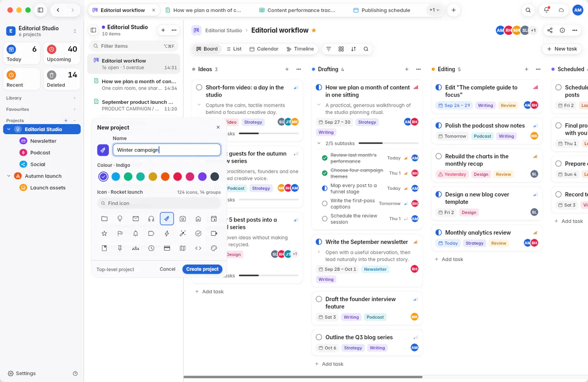Expand the Favourites section

(74, 109)
